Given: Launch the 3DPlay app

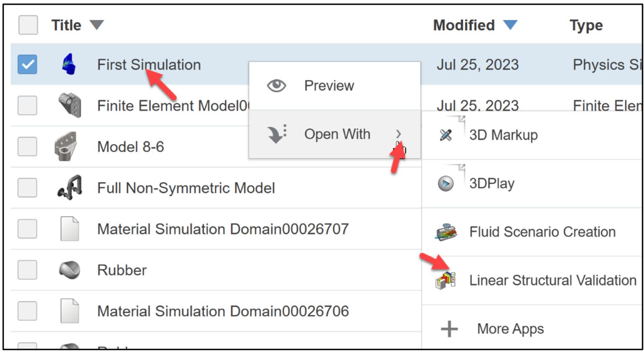Looking at the screenshot, I should [x=492, y=183].
